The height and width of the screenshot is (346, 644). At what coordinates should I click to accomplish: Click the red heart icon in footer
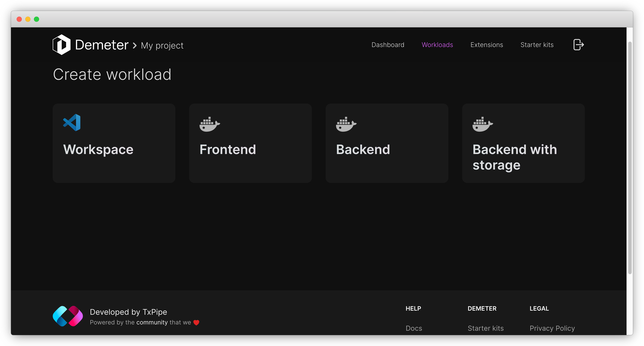click(x=196, y=322)
